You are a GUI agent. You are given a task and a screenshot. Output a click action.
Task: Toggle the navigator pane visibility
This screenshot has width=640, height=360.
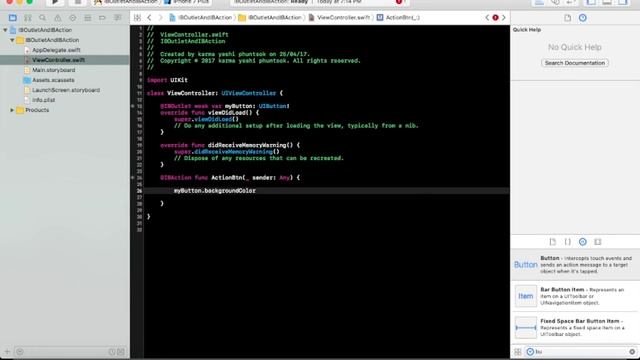[x=591, y=2]
